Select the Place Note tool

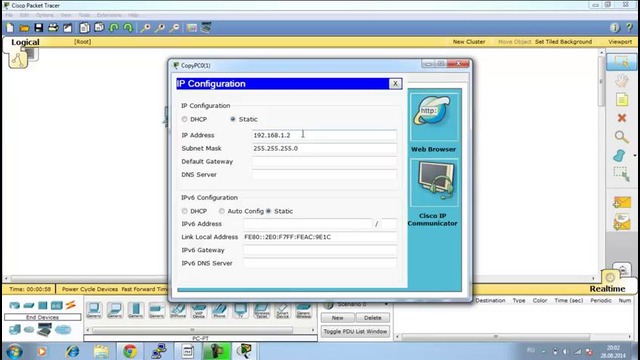[622, 99]
